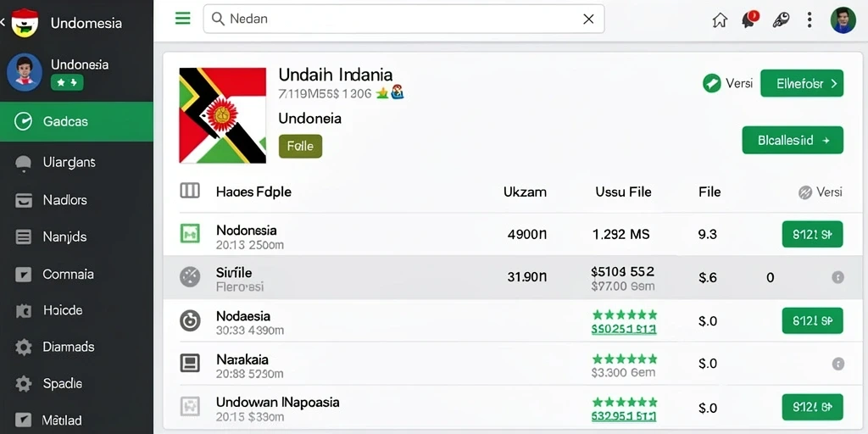Image resolution: width=868 pixels, height=434 pixels.
Task: Open the Elhefolsr button with chevron
Action: click(802, 84)
